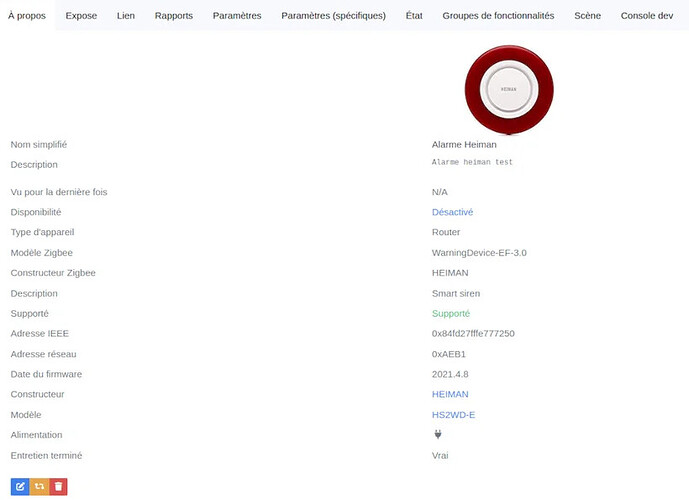Select network address 0xAEB1

click(449, 354)
